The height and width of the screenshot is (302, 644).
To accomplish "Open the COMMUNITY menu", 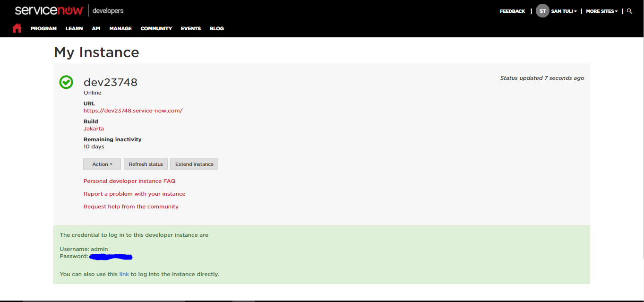I will click(156, 28).
